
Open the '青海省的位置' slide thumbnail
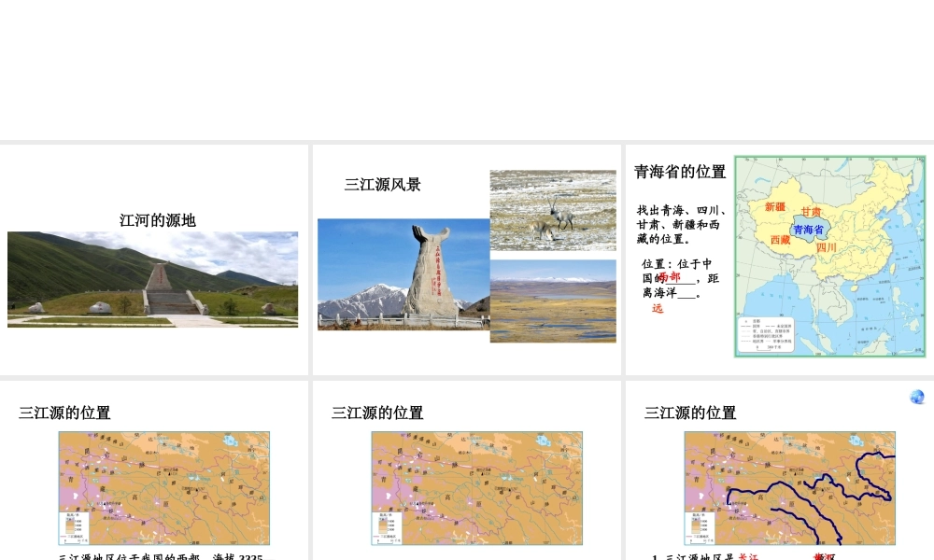click(x=780, y=259)
